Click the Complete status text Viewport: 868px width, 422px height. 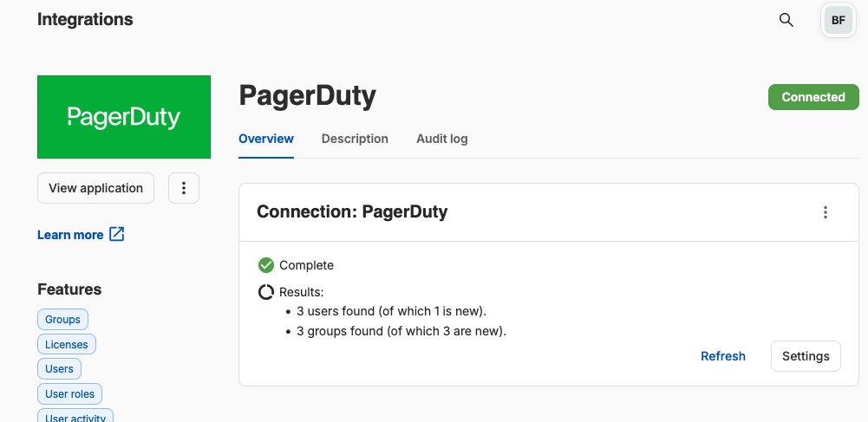[307, 265]
